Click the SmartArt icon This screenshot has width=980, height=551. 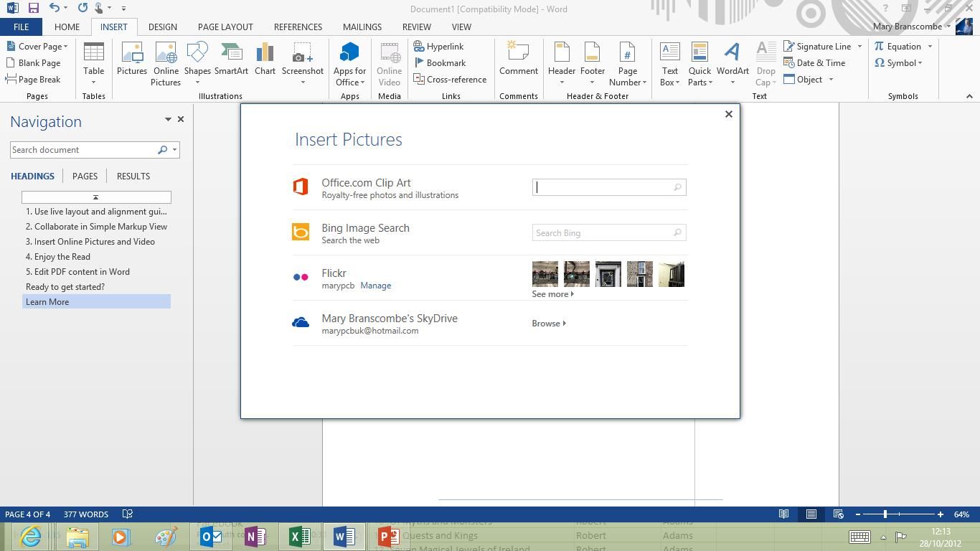231,57
